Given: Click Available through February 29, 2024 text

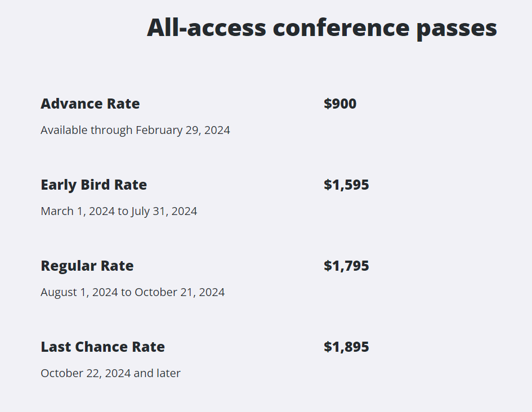Looking at the screenshot, I should pyautogui.click(x=135, y=131).
